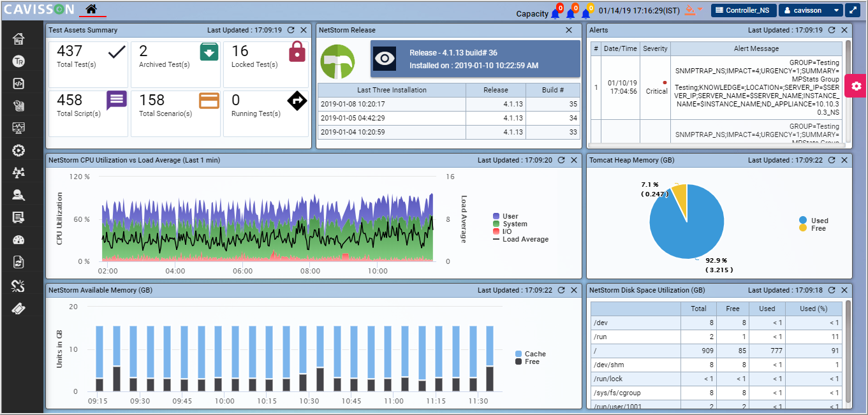Click the red critical alerts bell
Viewport: 868px width, 415px height.
(x=555, y=12)
